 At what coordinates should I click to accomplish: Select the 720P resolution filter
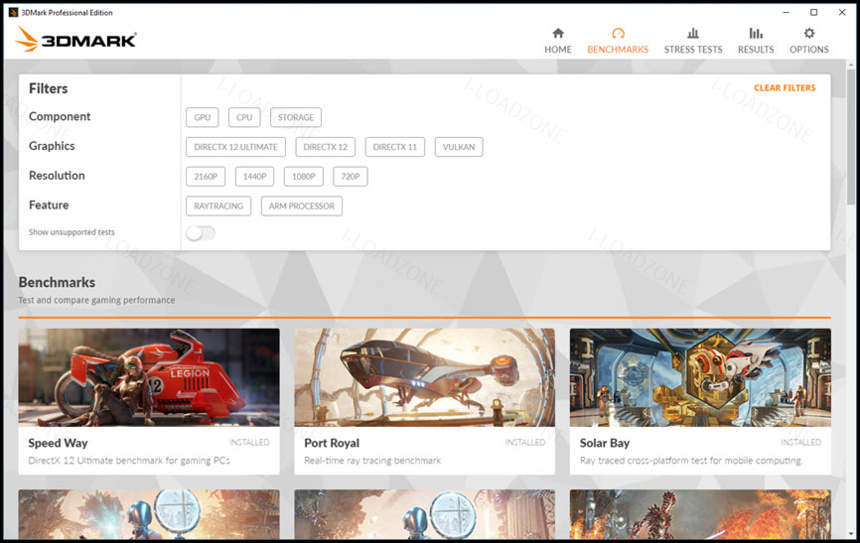coord(350,177)
